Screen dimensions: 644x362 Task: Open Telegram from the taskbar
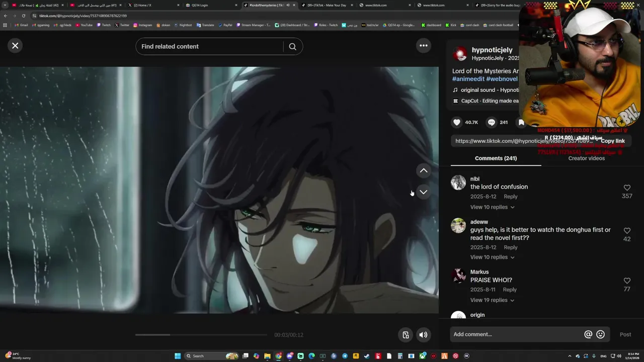[x=345, y=356]
